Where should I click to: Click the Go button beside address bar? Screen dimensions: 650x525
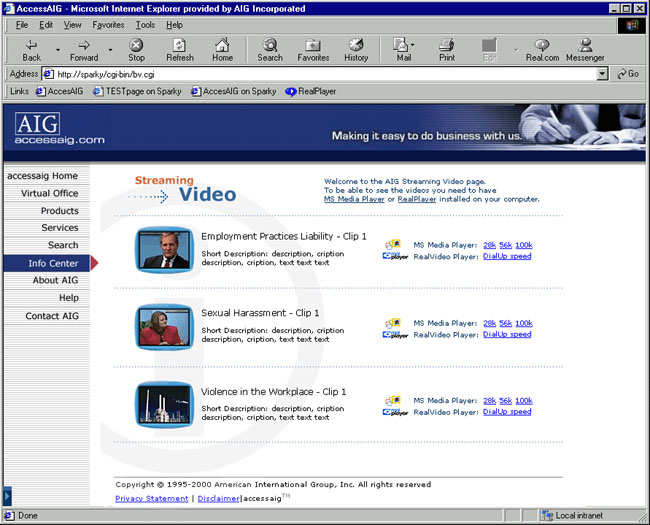point(628,74)
